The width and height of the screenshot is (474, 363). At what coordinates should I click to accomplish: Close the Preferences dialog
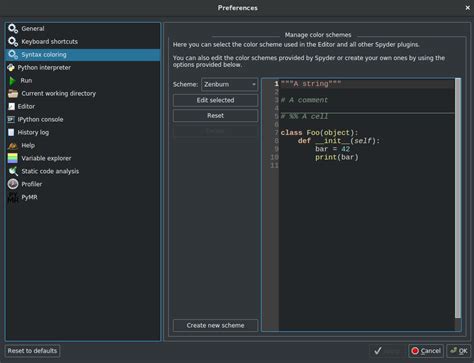[467, 8]
